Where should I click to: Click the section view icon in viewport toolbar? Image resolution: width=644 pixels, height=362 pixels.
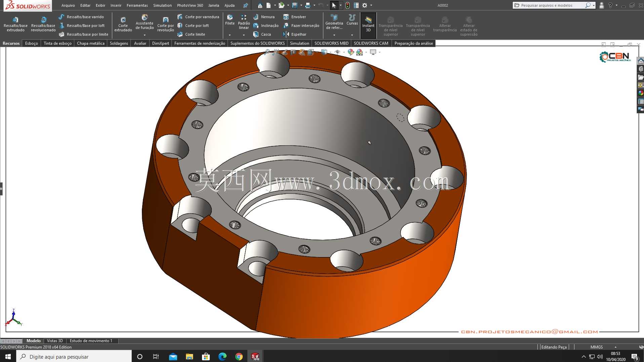click(x=293, y=52)
